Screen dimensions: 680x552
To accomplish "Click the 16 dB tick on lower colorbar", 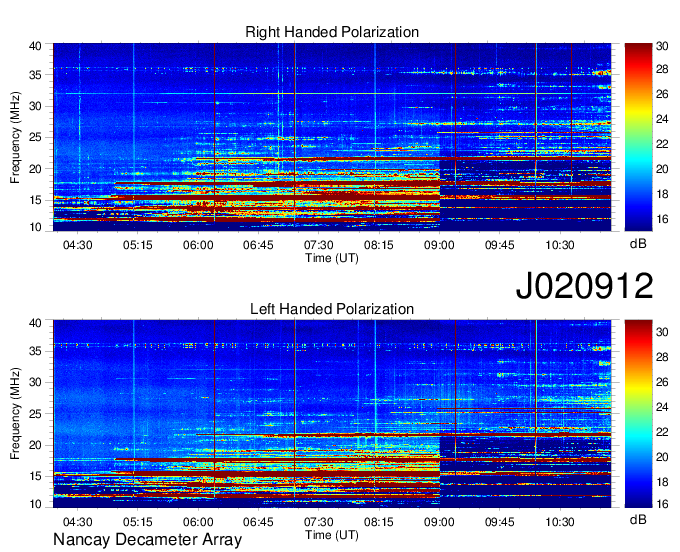I will [x=662, y=504].
